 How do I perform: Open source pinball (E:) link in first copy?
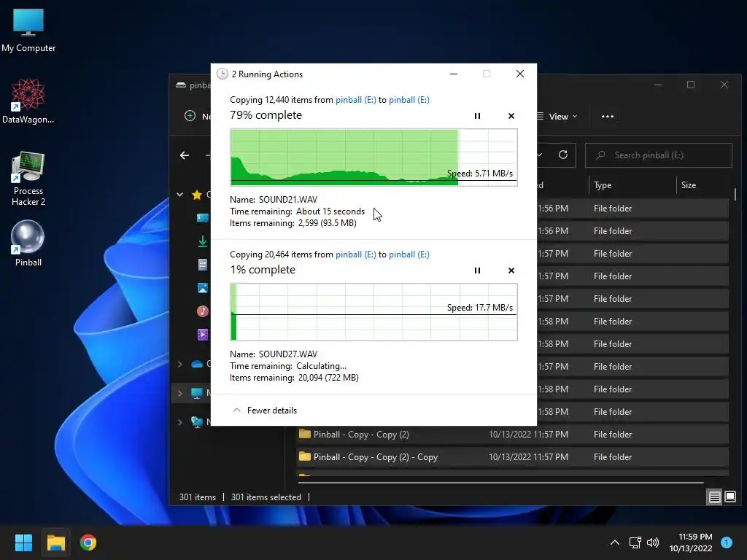355,99
